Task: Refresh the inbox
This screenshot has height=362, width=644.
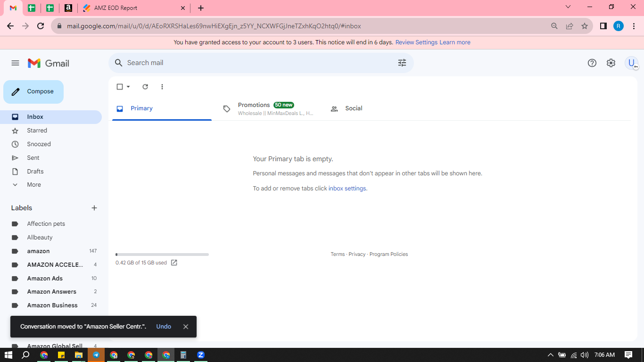Action: (x=145, y=87)
